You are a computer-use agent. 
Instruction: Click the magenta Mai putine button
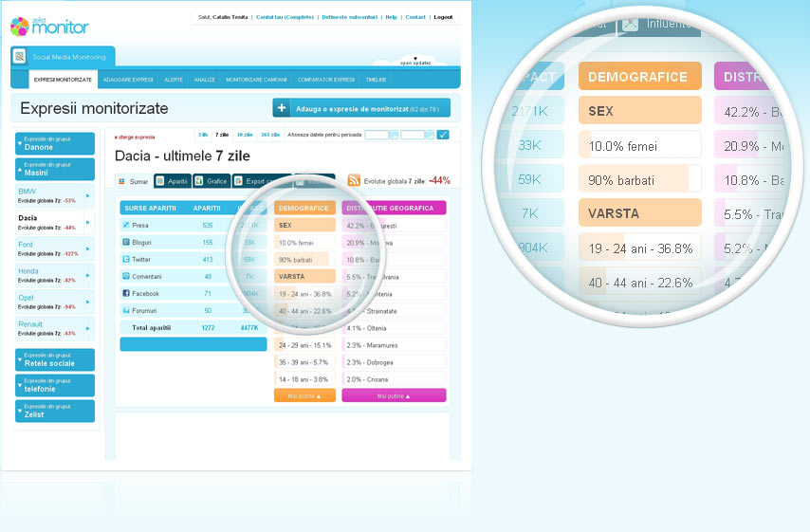coord(394,395)
